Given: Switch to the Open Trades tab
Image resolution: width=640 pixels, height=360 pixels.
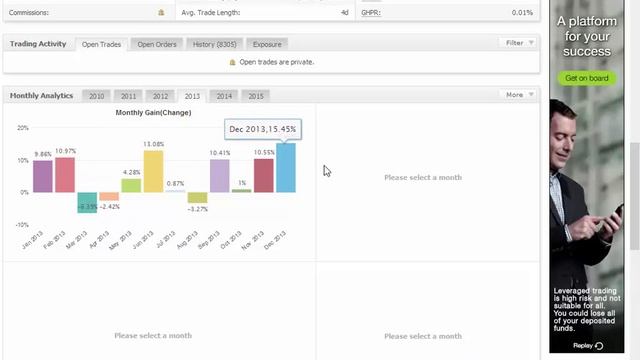Looking at the screenshot, I should pyautogui.click(x=101, y=44).
